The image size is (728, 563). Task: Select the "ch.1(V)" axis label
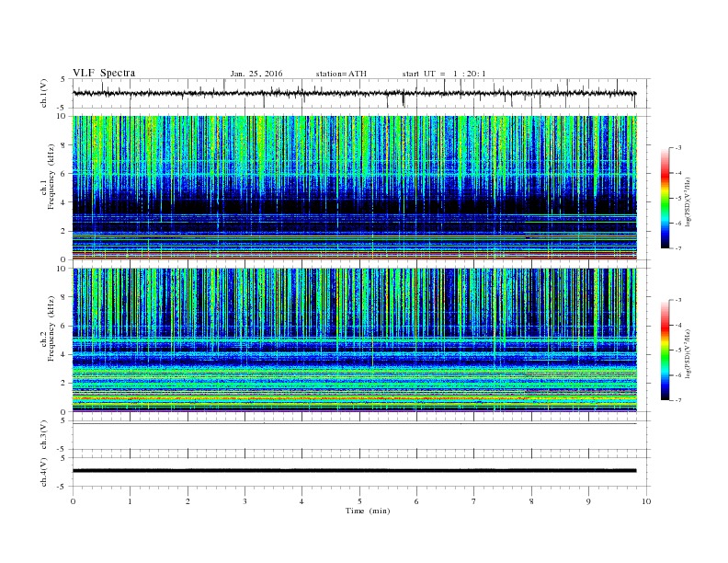[43, 93]
